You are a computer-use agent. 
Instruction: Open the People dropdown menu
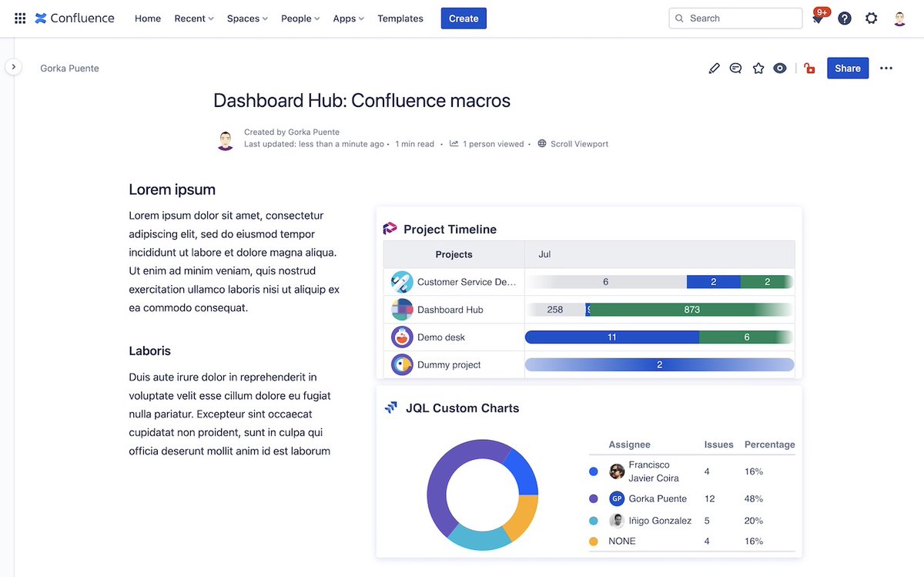coord(300,18)
